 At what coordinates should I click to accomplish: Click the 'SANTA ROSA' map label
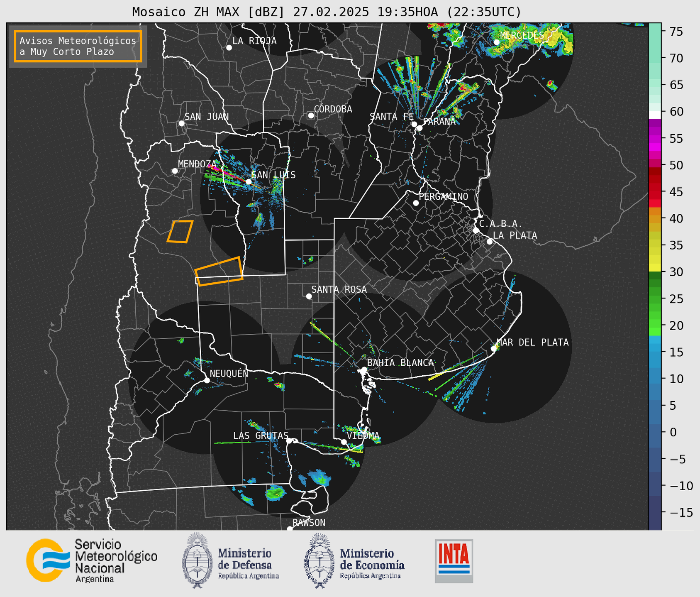pyautogui.click(x=339, y=289)
